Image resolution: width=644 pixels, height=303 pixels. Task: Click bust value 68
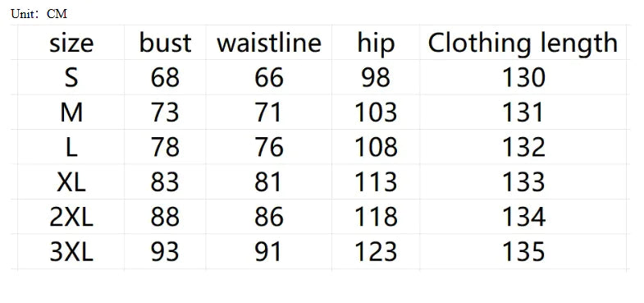click(x=165, y=77)
